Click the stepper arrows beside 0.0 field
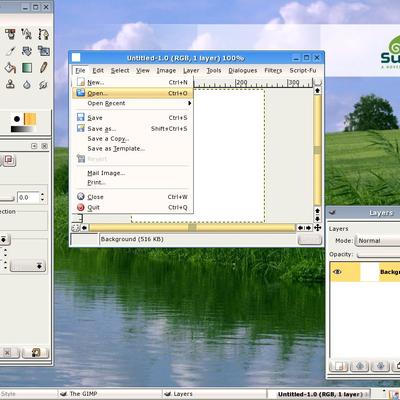This screenshot has width=400, height=400. click(x=42, y=198)
